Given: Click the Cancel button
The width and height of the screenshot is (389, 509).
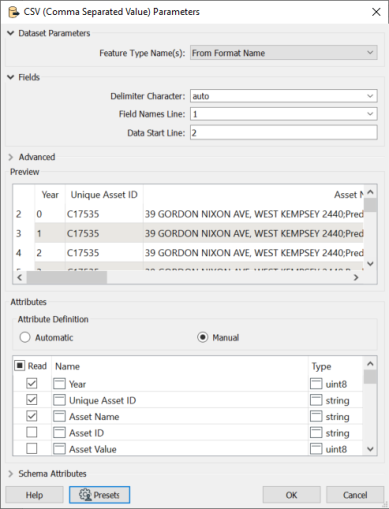Looking at the screenshot, I should 355,495.
